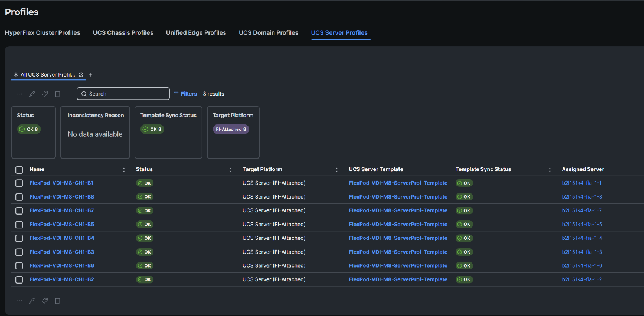The image size is (644, 316).
Task: Select all profiles with the header checkbox
Action: click(x=19, y=169)
